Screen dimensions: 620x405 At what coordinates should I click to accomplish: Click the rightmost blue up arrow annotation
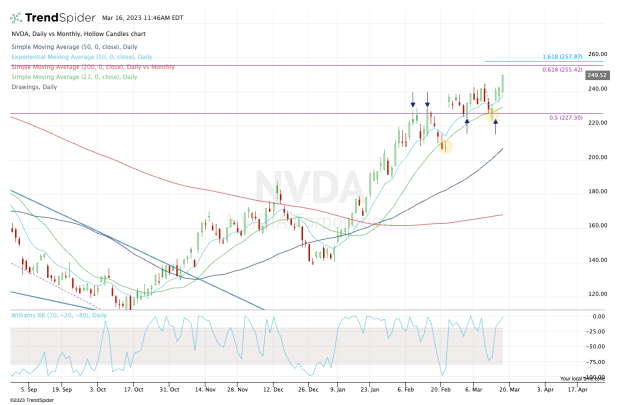coord(495,126)
